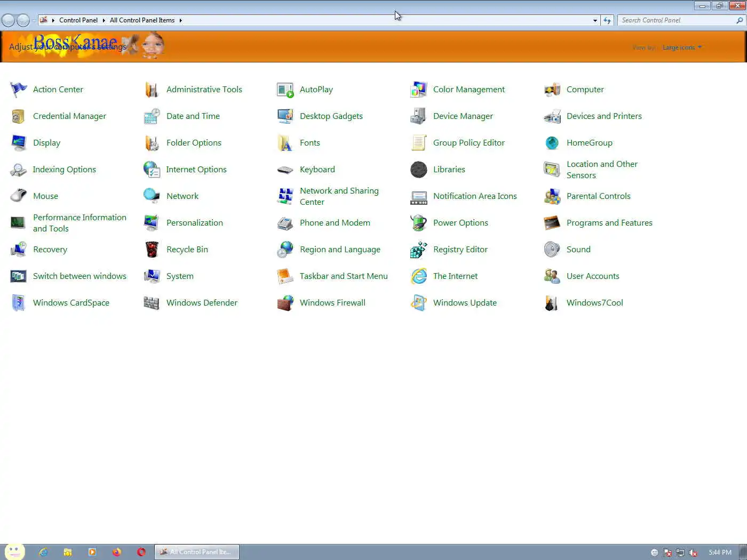Expand the address bar history dropdown arrow

point(595,20)
